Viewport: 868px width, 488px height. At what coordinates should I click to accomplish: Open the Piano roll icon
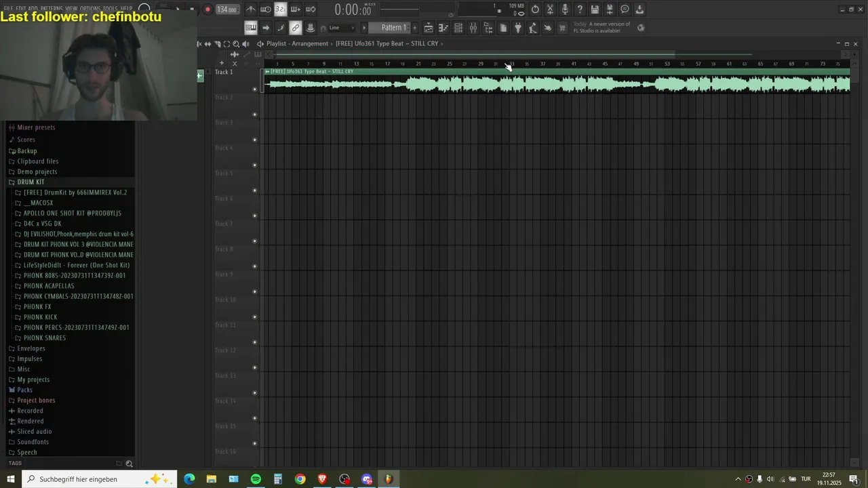pyautogui.click(x=443, y=28)
